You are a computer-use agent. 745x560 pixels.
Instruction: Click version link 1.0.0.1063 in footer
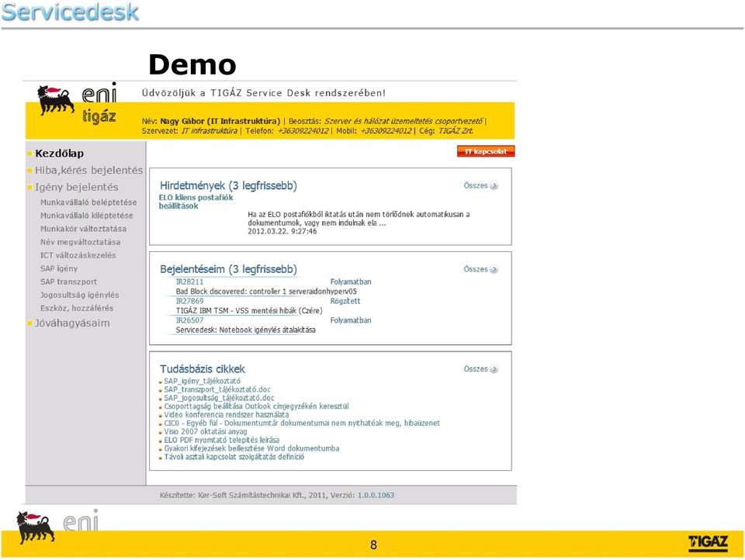click(x=376, y=496)
